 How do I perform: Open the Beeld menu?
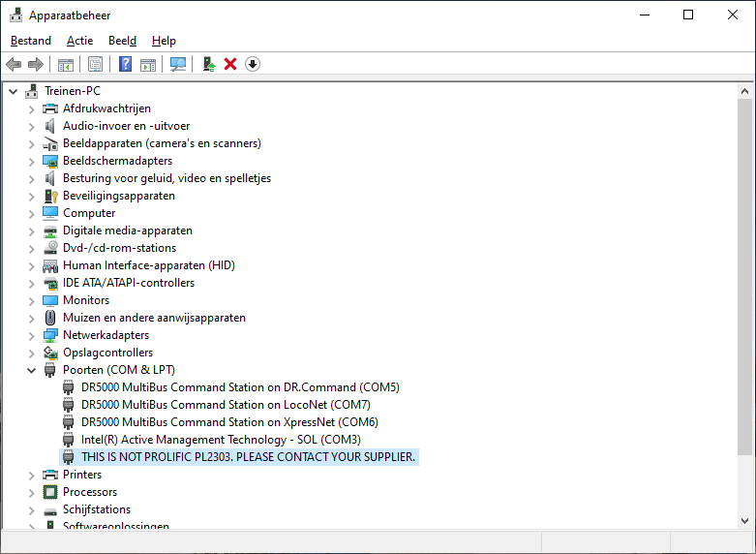pos(122,41)
